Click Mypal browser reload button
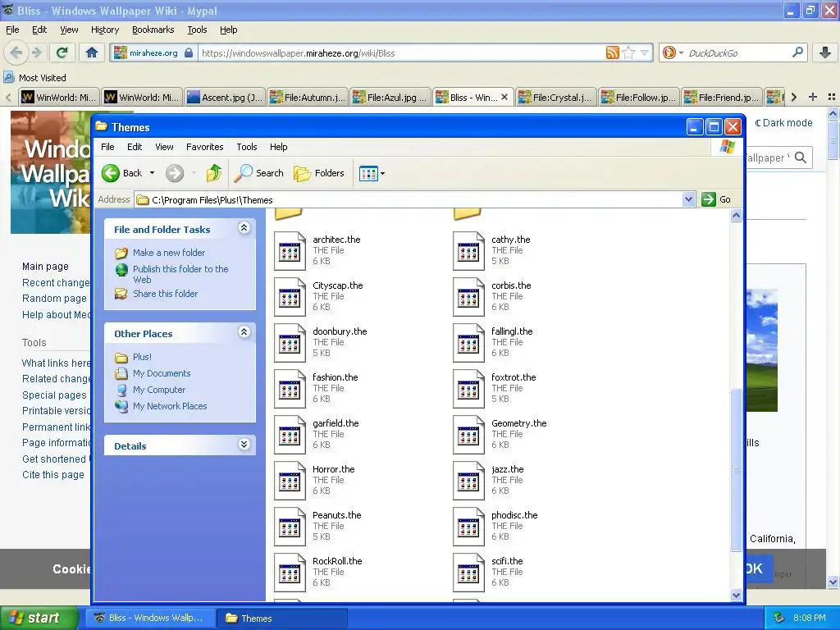Screen dimensions: 840x630 [62, 52]
